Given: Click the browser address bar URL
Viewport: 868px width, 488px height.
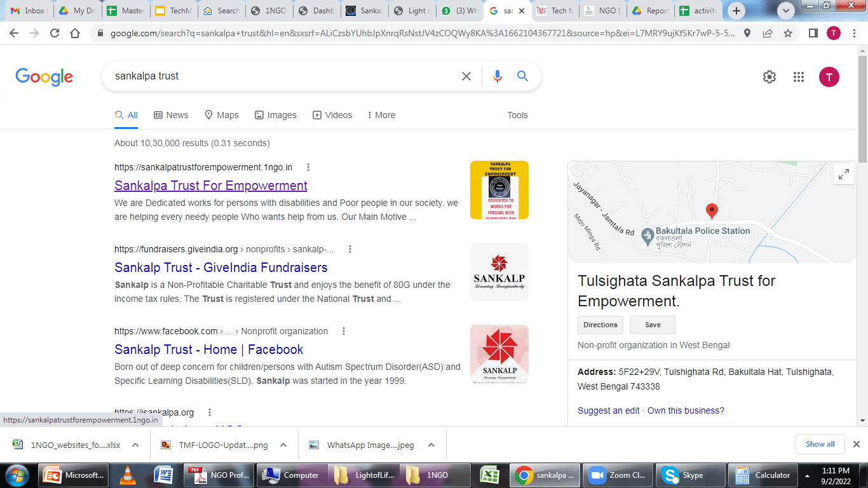Looking at the screenshot, I should pos(423,33).
